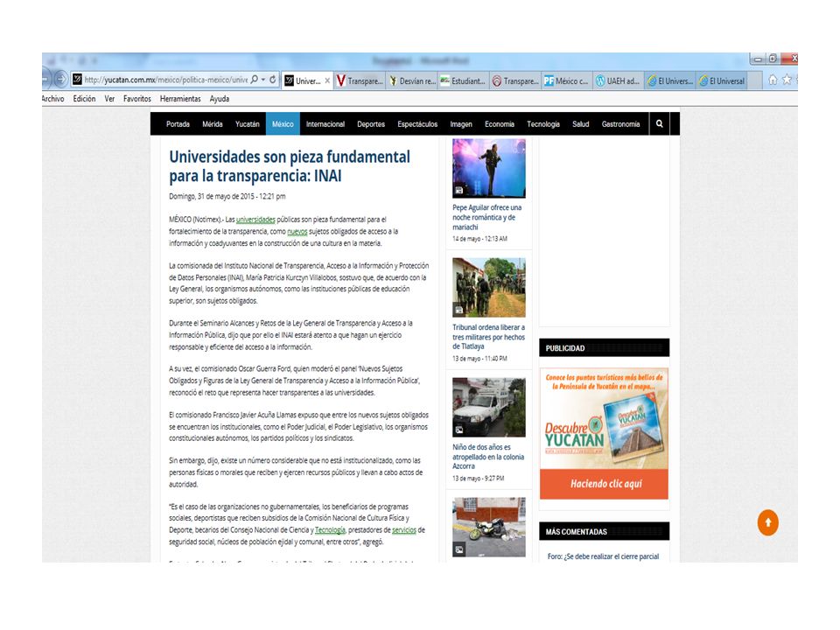840x630 pixels.
Task: Open the Economía section
Action: 500,123
